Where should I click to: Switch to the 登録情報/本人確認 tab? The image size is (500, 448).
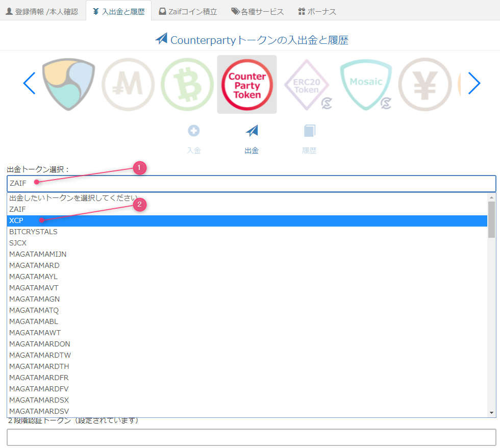pyautogui.click(x=42, y=11)
